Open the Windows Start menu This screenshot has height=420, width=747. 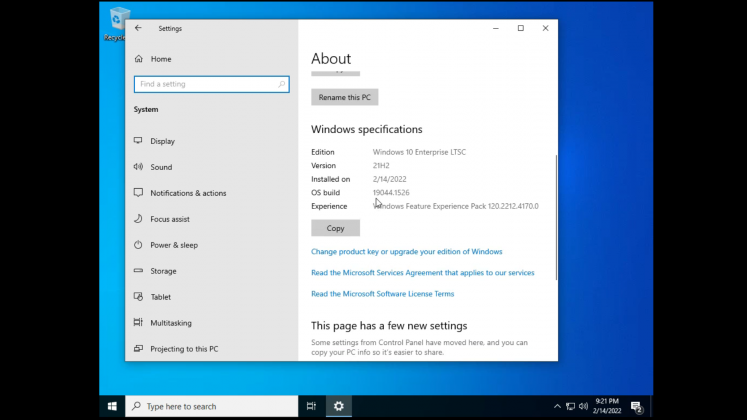click(112, 406)
